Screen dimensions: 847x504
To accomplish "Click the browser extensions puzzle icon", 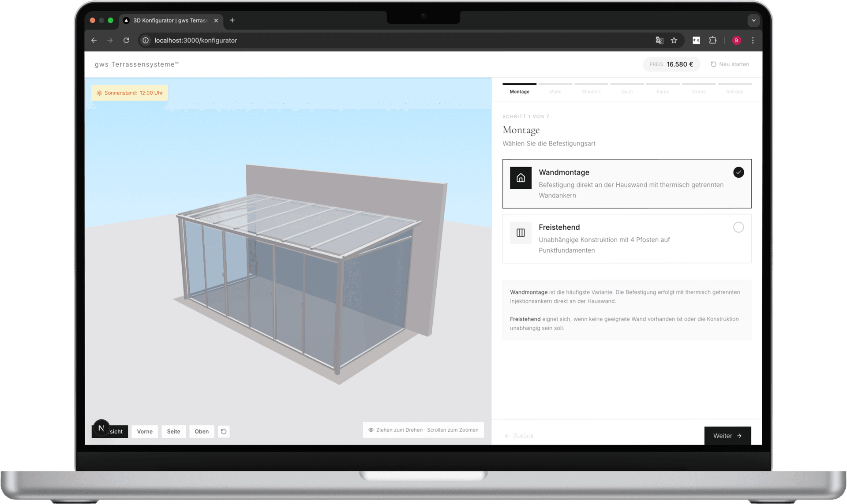I will click(712, 40).
